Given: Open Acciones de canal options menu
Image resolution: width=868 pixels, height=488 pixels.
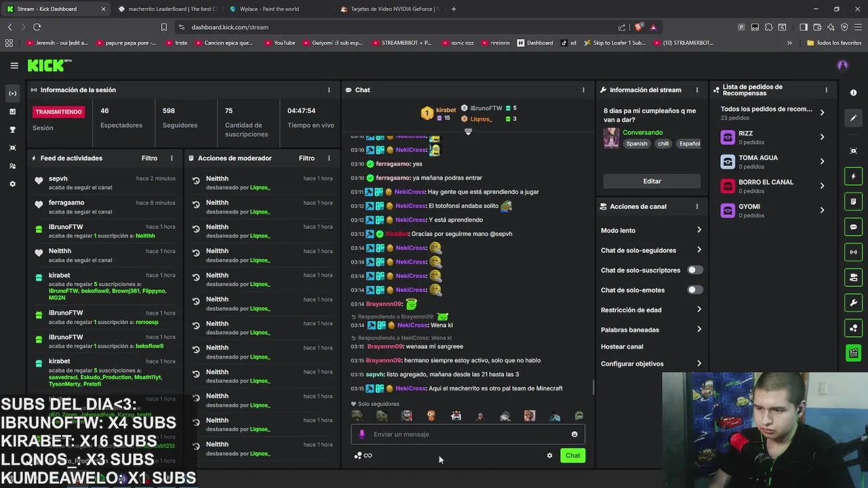Looking at the screenshot, I should click(696, 206).
